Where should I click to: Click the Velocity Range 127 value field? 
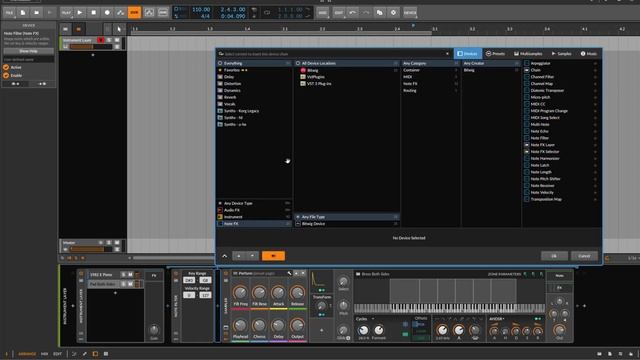click(x=205, y=295)
